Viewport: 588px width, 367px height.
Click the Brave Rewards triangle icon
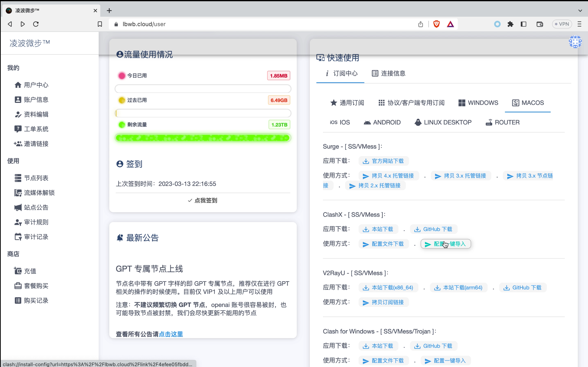click(450, 24)
